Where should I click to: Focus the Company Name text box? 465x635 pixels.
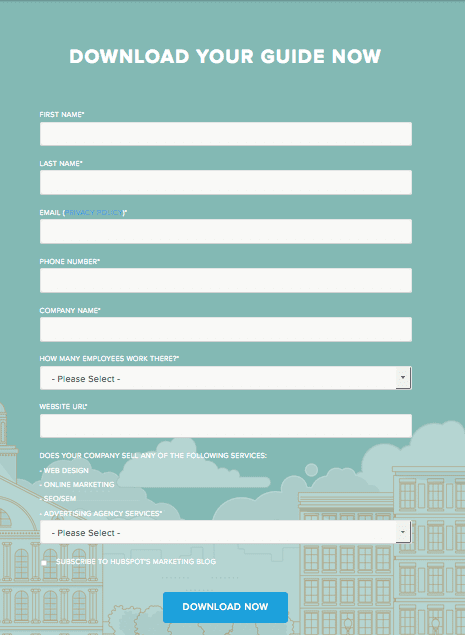[226, 329]
